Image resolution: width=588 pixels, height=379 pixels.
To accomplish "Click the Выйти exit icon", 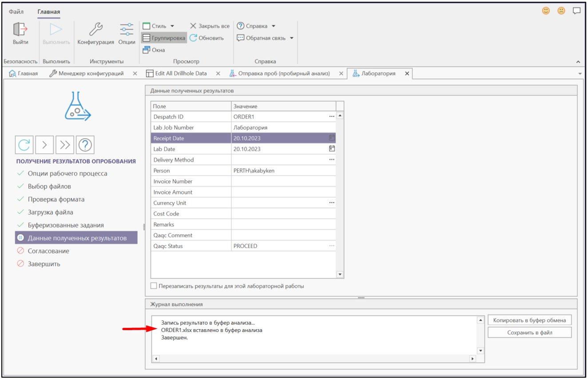I will (x=20, y=30).
